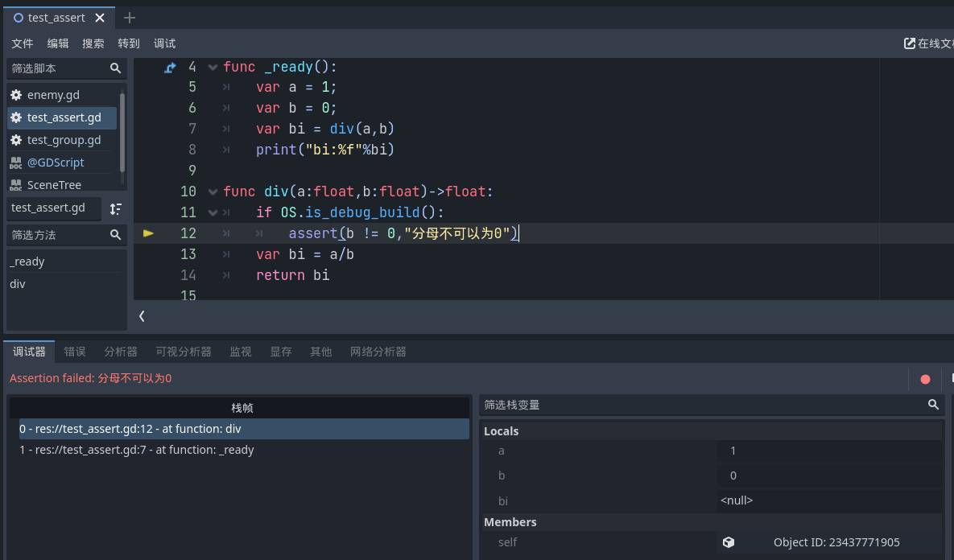
Task: Select test_group.gd in script list
Action: pos(62,140)
